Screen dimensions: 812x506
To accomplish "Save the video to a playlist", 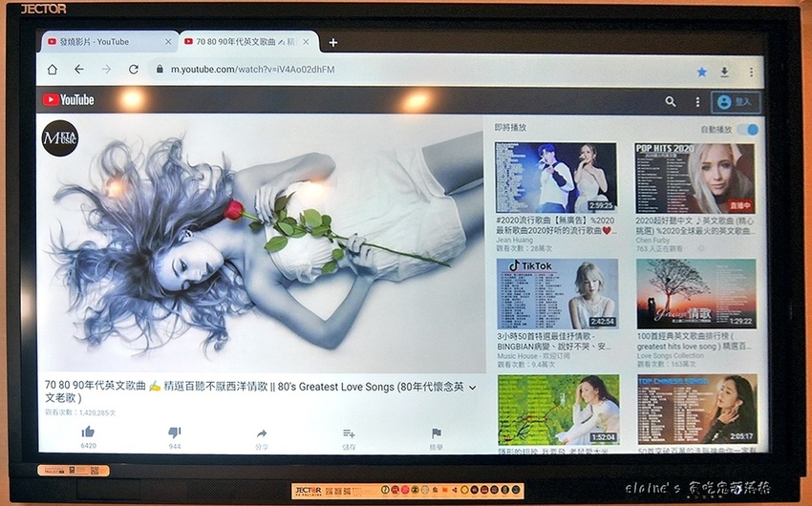I will pos(349,433).
